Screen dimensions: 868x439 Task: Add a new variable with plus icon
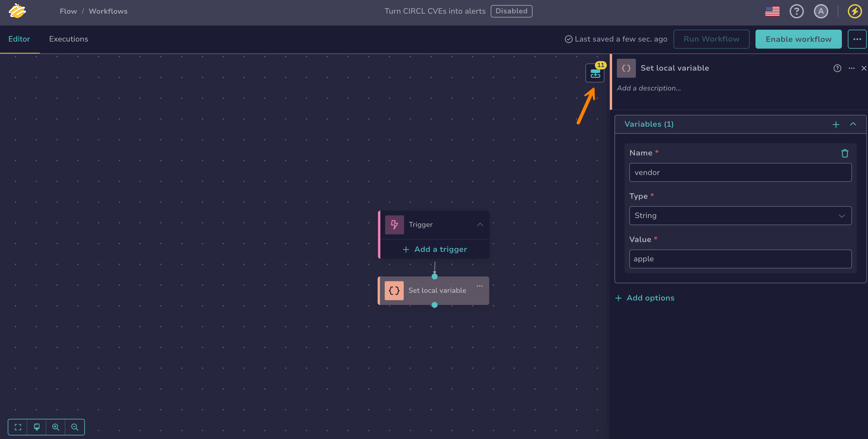point(836,125)
